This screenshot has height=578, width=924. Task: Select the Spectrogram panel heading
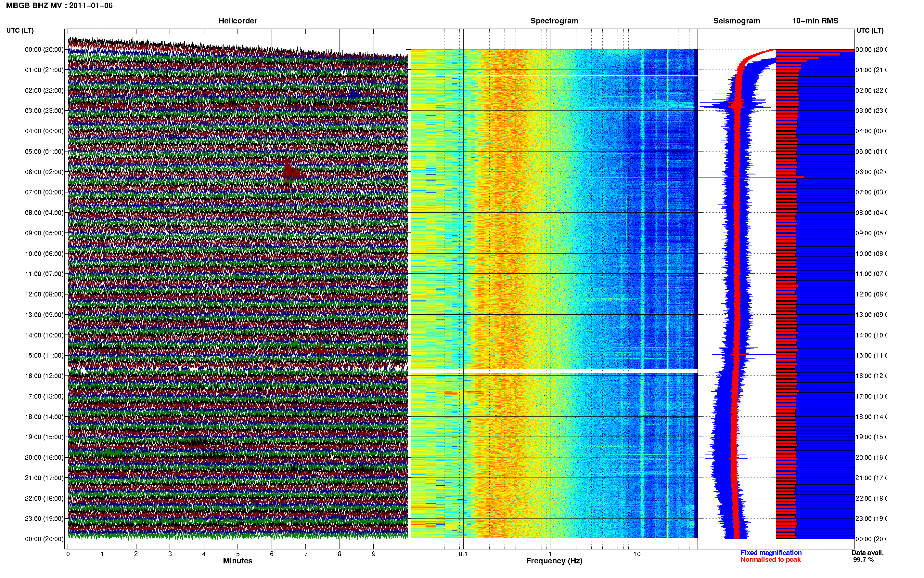click(554, 21)
